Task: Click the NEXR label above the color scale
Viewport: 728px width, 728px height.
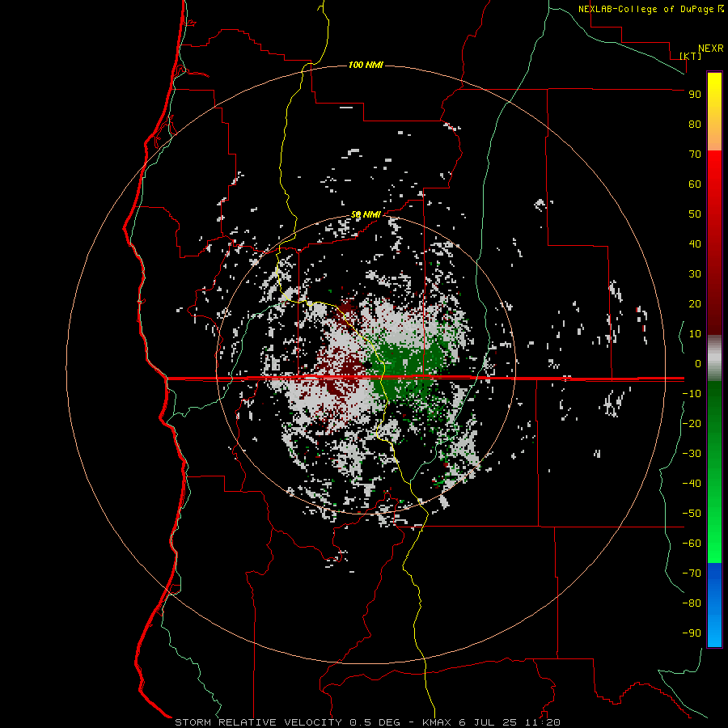Action: coord(710,49)
